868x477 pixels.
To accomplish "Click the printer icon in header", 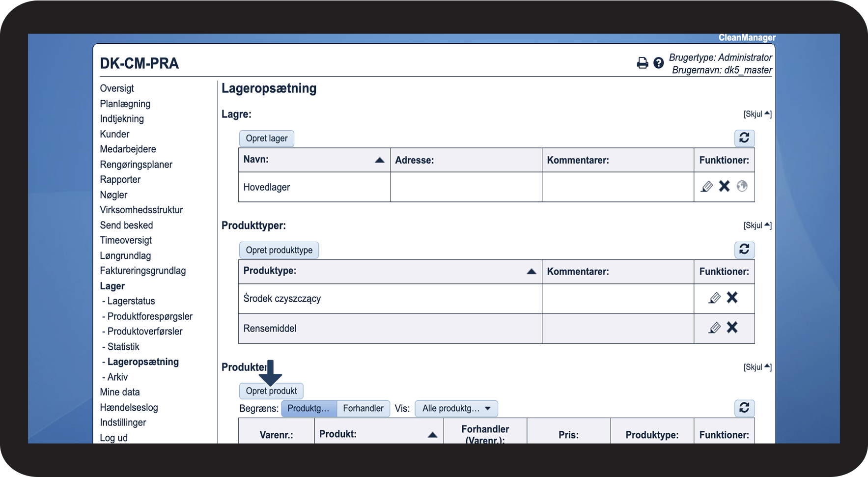I will pos(642,63).
